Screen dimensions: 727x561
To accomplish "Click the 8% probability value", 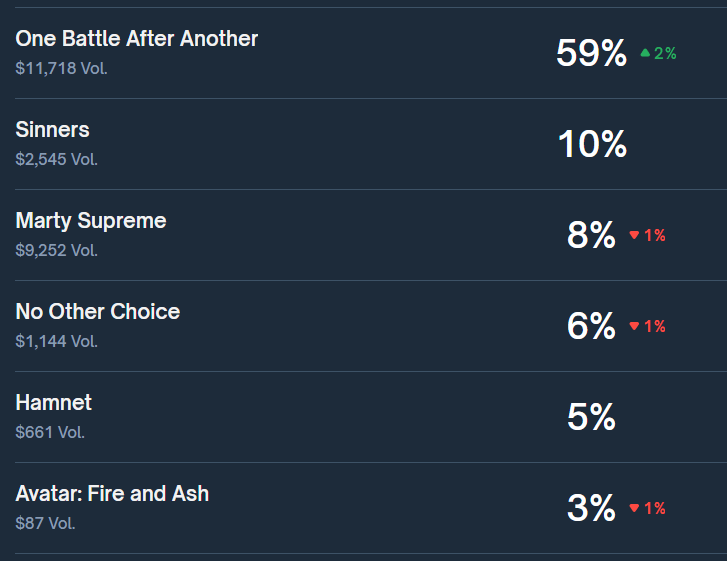I will point(591,236).
